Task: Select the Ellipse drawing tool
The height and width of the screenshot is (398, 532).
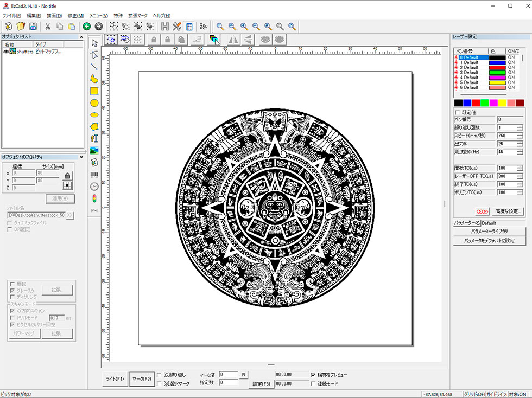Action: (x=94, y=115)
